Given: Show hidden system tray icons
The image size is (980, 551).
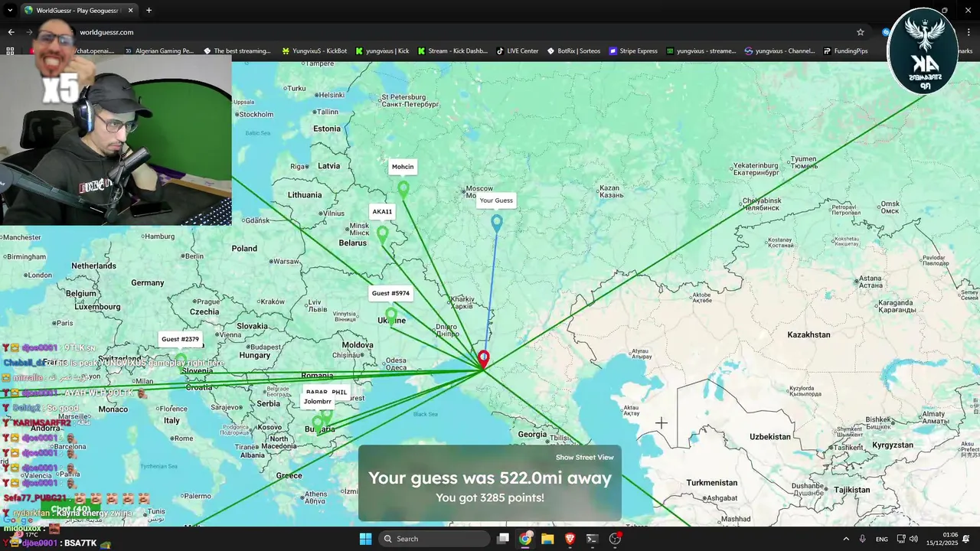Looking at the screenshot, I should coord(846,539).
